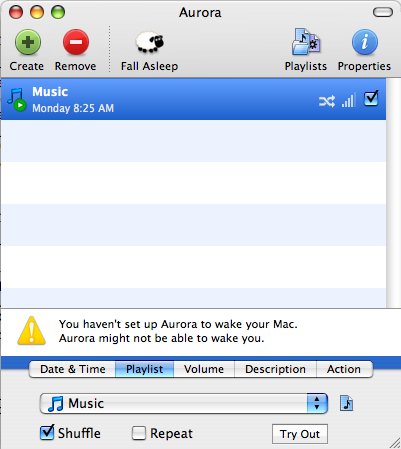Minimize Aurora with the yellow button

37,13
